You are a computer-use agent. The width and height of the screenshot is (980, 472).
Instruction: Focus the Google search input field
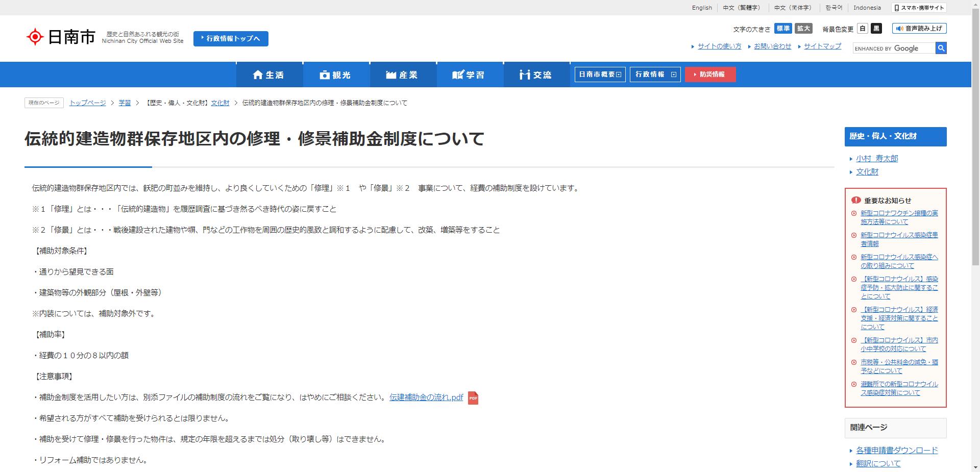894,48
